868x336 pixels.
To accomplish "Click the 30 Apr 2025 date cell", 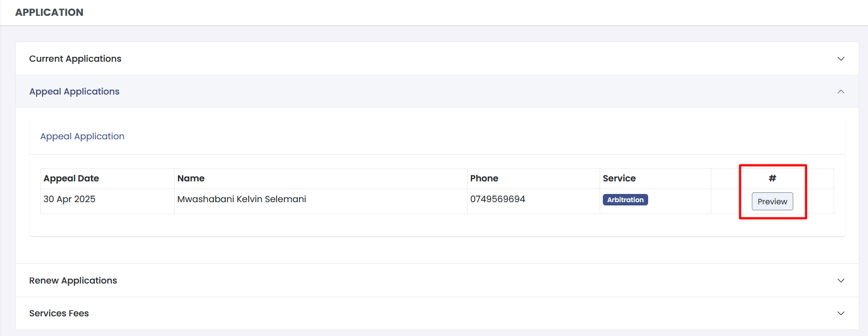I will 69,199.
